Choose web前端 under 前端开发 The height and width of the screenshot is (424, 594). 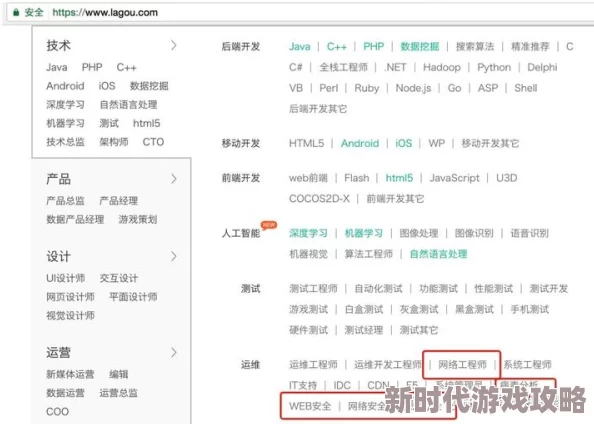[x=308, y=178]
